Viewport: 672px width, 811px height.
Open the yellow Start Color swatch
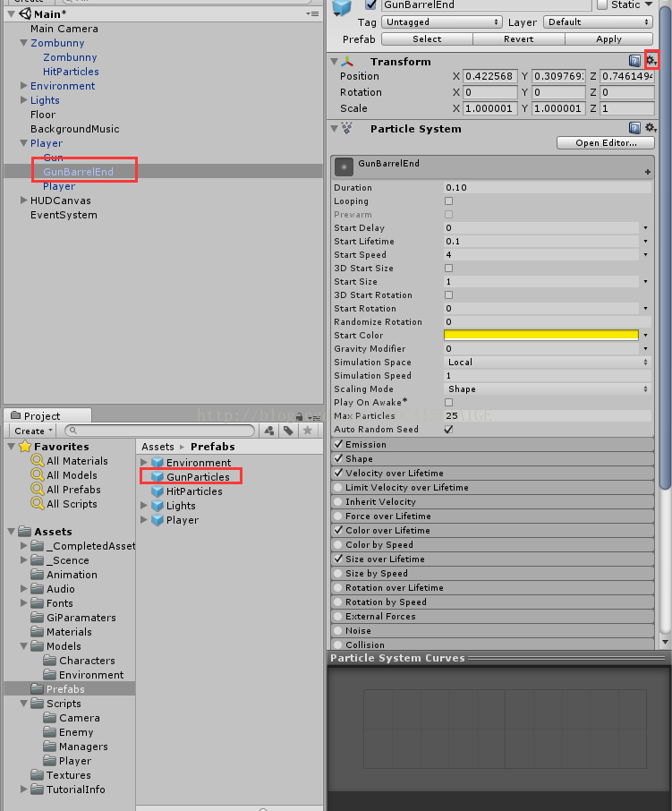[x=541, y=335]
